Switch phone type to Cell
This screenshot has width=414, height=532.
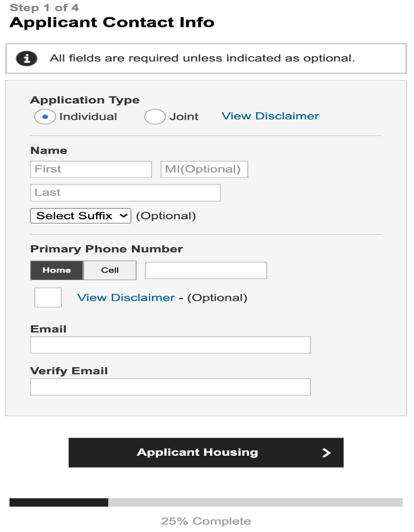point(110,270)
